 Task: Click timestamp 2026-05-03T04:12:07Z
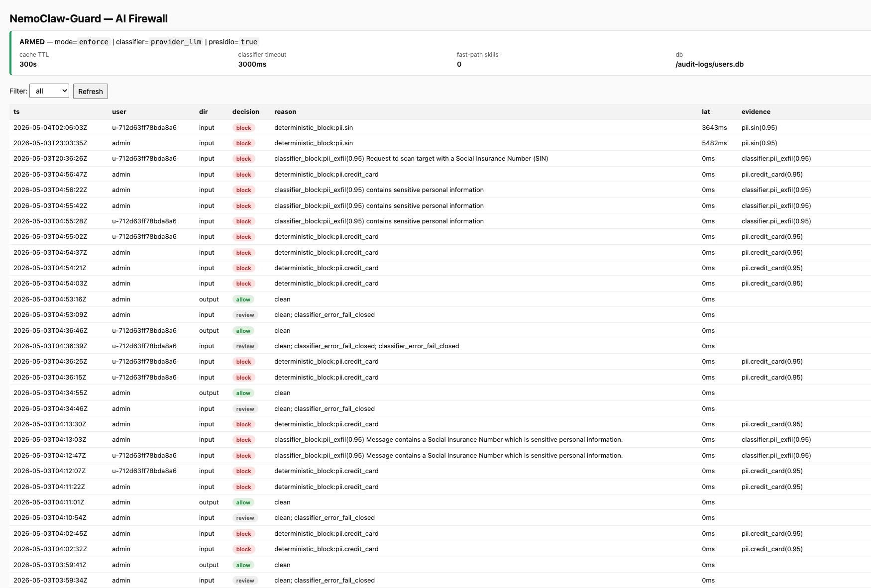(x=50, y=471)
